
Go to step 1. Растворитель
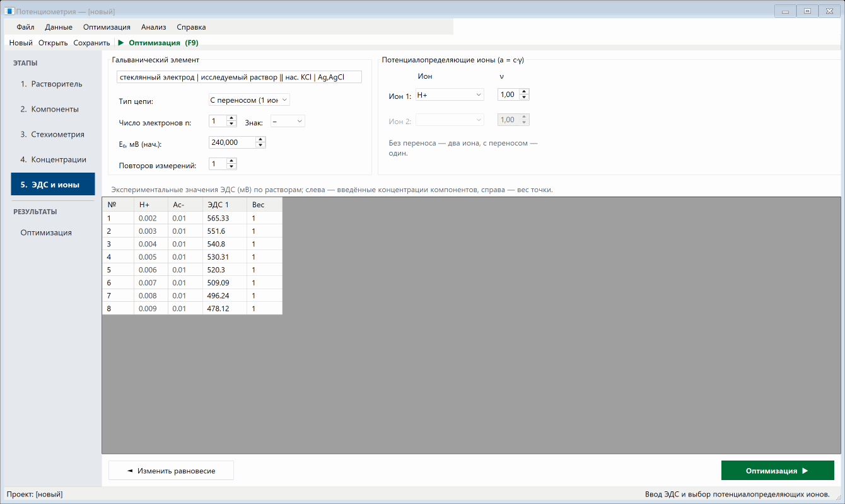pyautogui.click(x=53, y=84)
